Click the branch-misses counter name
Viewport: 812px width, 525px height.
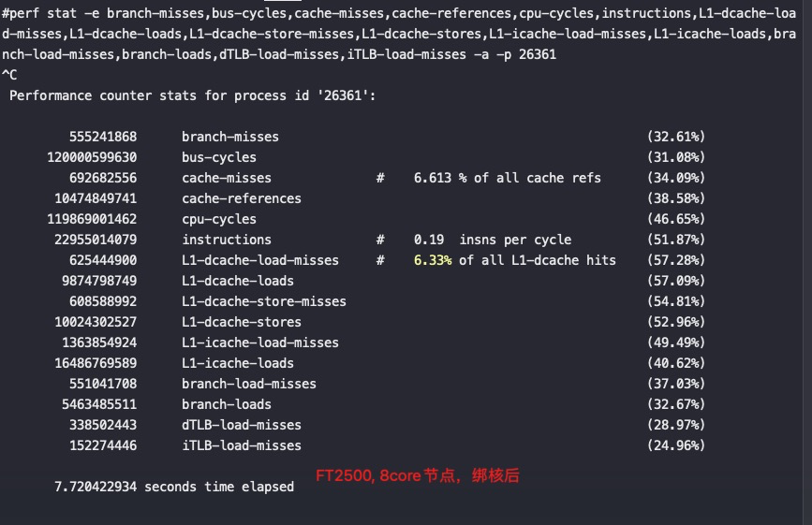230,137
